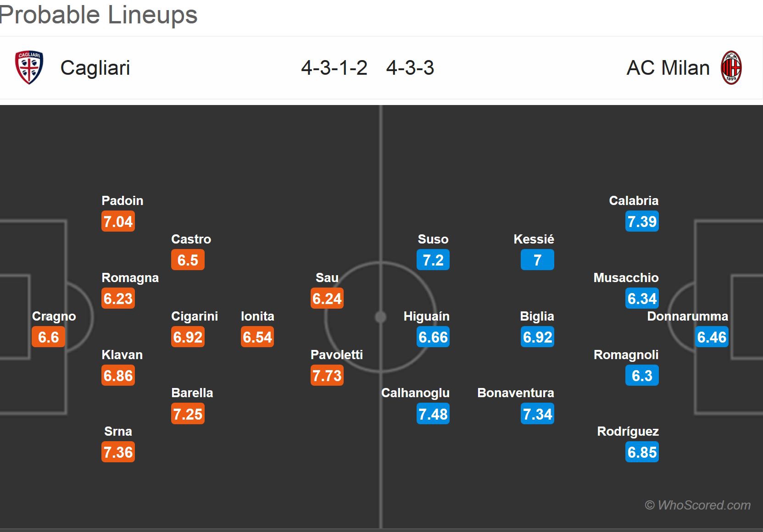Select Pavoletti's 7.73 rating badge
763x532 pixels.
pyautogui.click(x=327, y=376)
